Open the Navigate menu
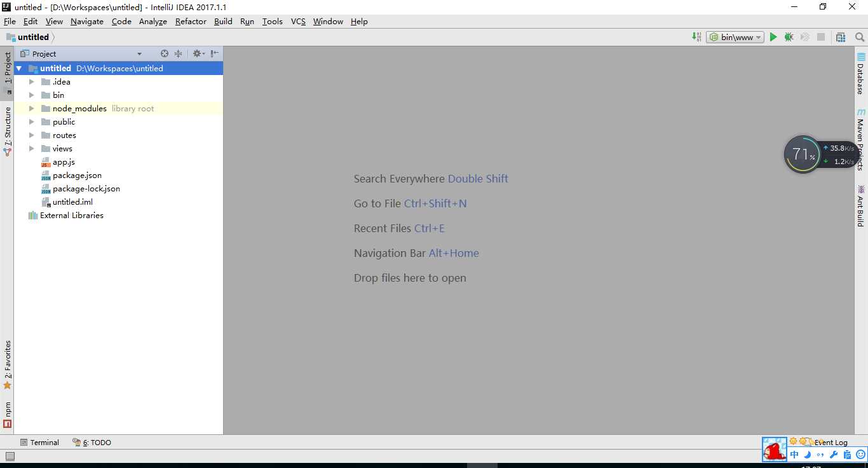This screenshot has width=868, height=468. 87,22
